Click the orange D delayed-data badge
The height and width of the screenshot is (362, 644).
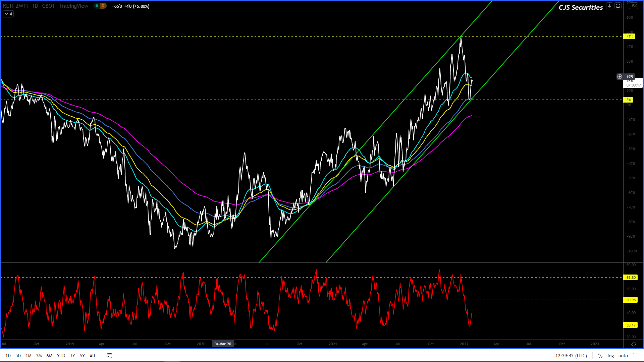103,6
